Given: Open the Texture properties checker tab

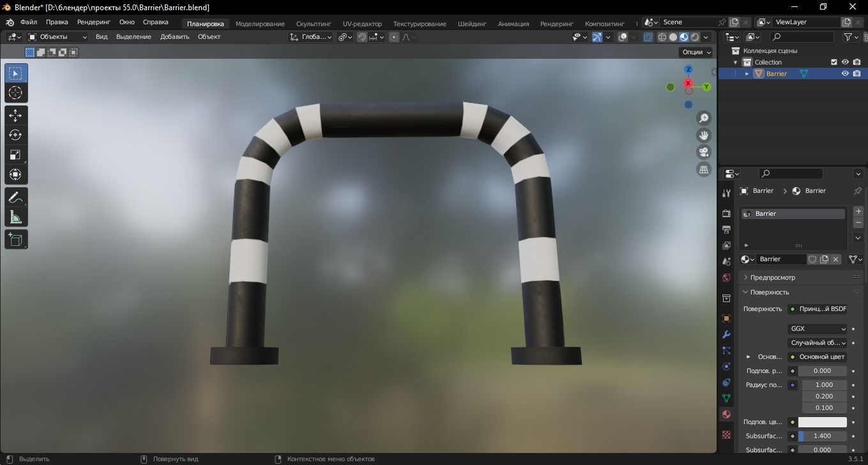Looking at the screenshot, I should tap(726, 434).
